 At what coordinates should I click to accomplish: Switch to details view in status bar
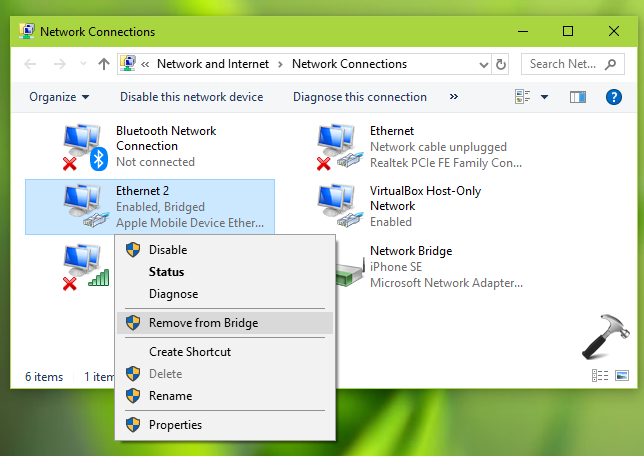(x=600, y=376)
